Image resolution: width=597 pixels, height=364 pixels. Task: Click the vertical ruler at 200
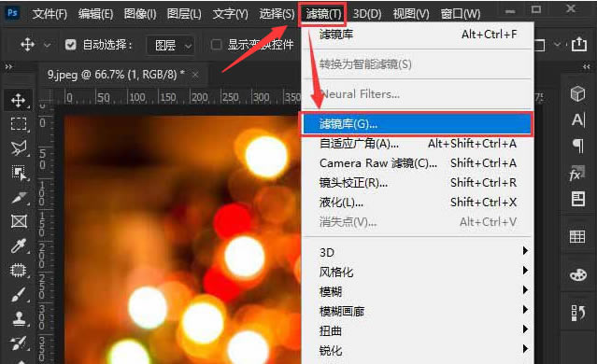[42, 255]
